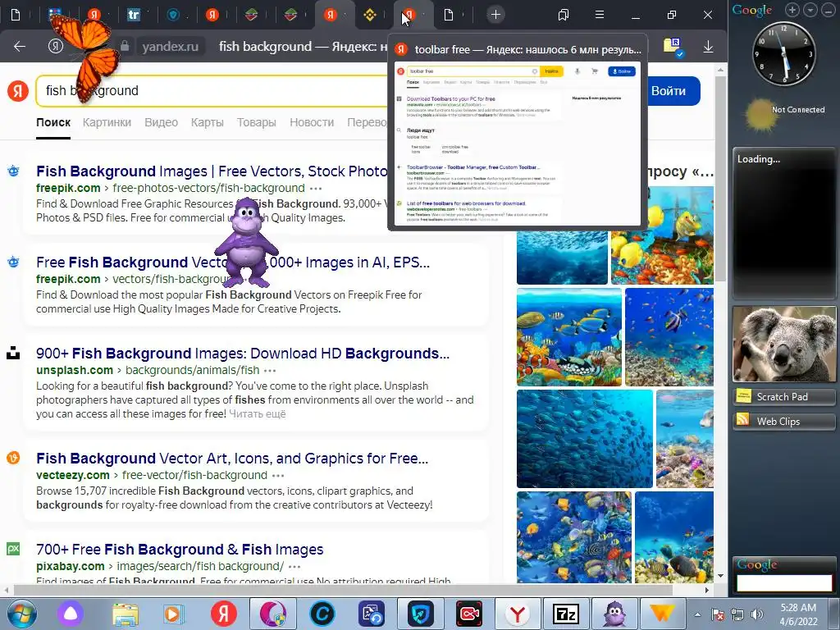This screenshot has height=630, width=840.
Task: Switch to the Видео search tab
Action: pyautogui.click(x=162, y=122)
